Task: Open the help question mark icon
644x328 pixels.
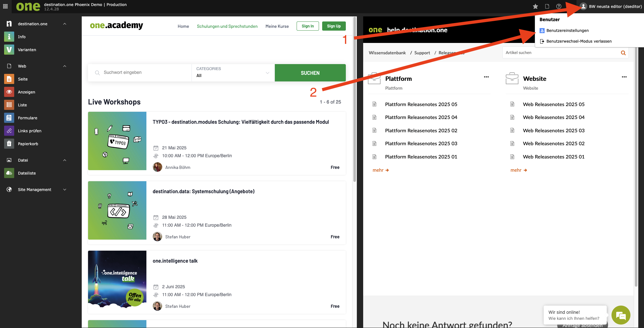Action: coord(559,6)
